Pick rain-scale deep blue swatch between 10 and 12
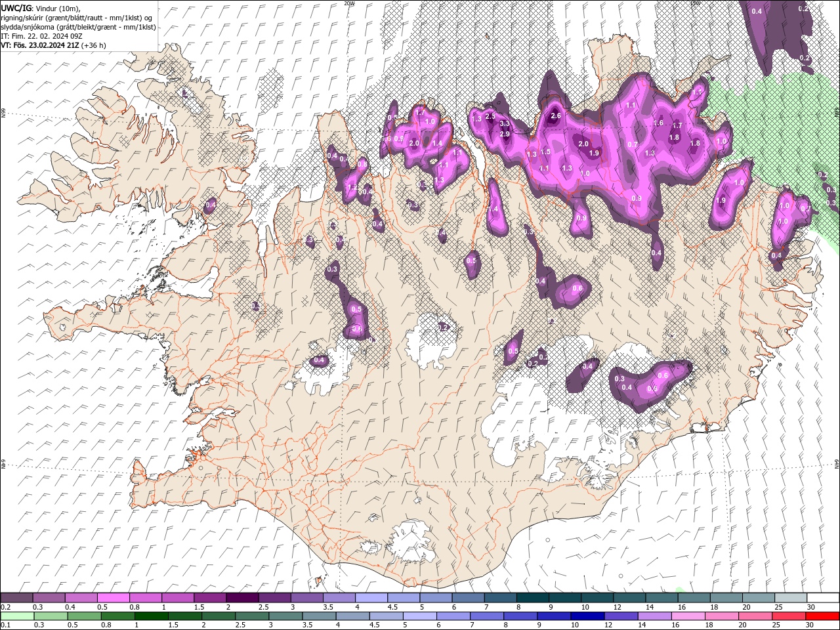Screen dimensions: 840x630 pyautogui.click(x=587, y=616)
